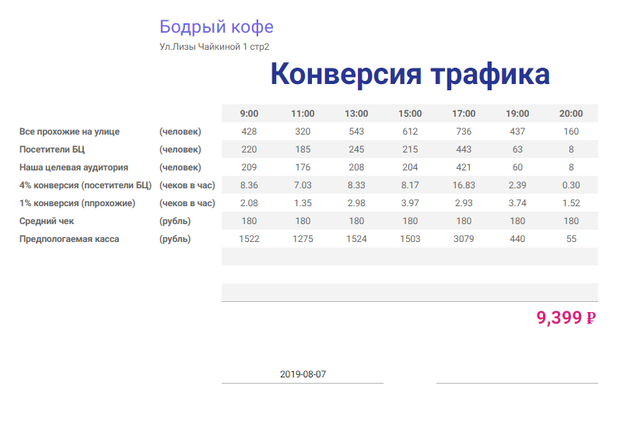Click row label '4% конверсия (посетители БЦ)'
This screenshot has height=421, width=620.
pos(85,185)
